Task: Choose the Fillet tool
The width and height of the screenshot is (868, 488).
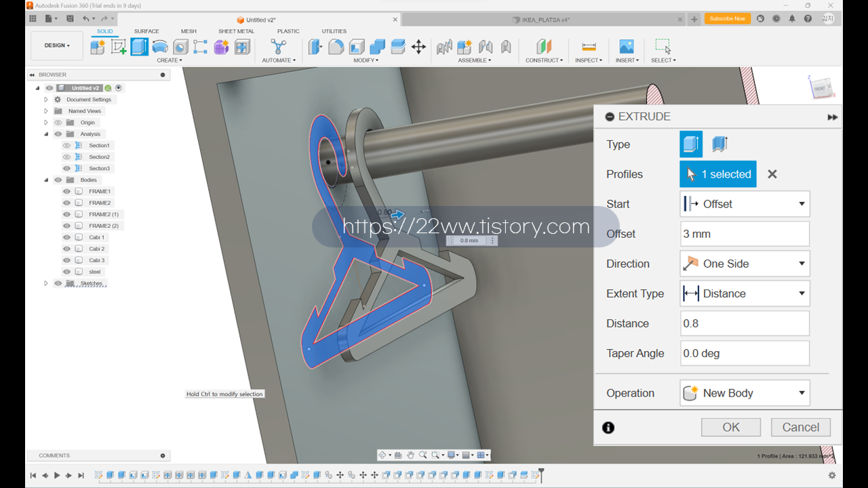Action: click(x=336, y=47)
